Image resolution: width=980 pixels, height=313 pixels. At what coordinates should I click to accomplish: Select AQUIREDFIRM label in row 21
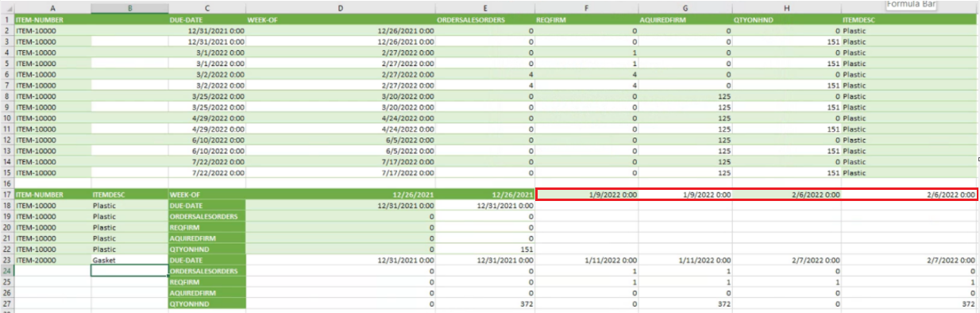(x=206, y=238)
